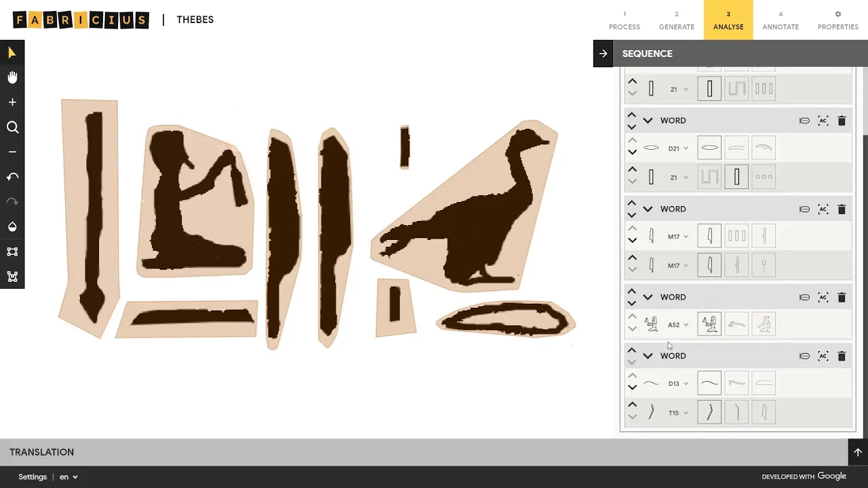This screenshot has width=868, height=488.
Task: Click the redo arrow icon
Action: [x=12, y=202]
